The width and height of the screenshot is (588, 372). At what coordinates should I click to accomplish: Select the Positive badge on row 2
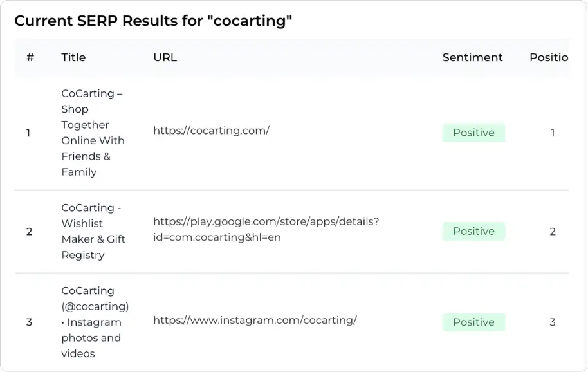(473, 231)
